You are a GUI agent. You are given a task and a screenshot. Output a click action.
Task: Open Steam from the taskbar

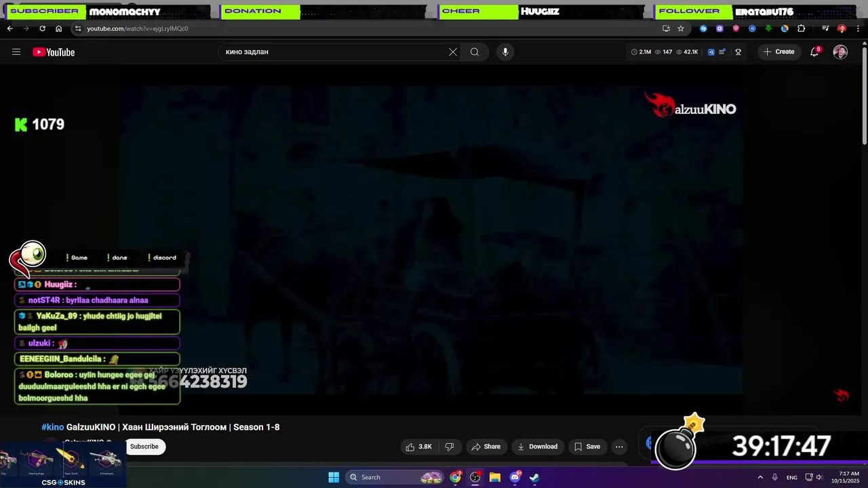point(534,477)
